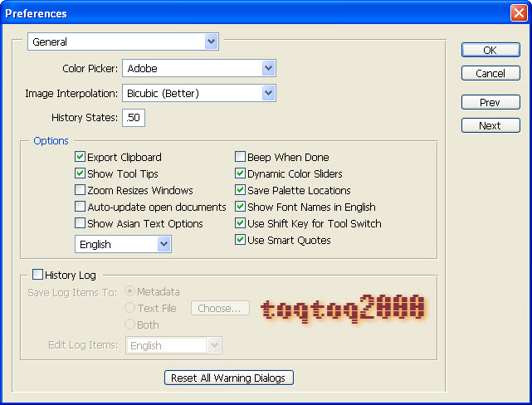
Task: Click the History States input field
Action: (x=134, y=118)
